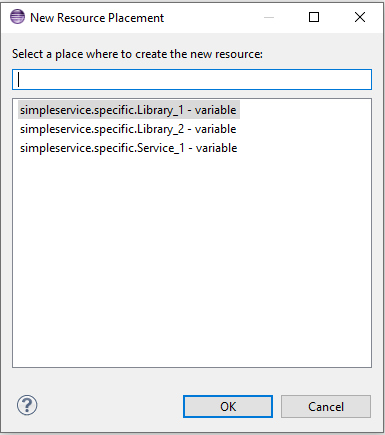
Task: Choose simpleservice.specific.Service_1 - variable entry
Action: 129,148
